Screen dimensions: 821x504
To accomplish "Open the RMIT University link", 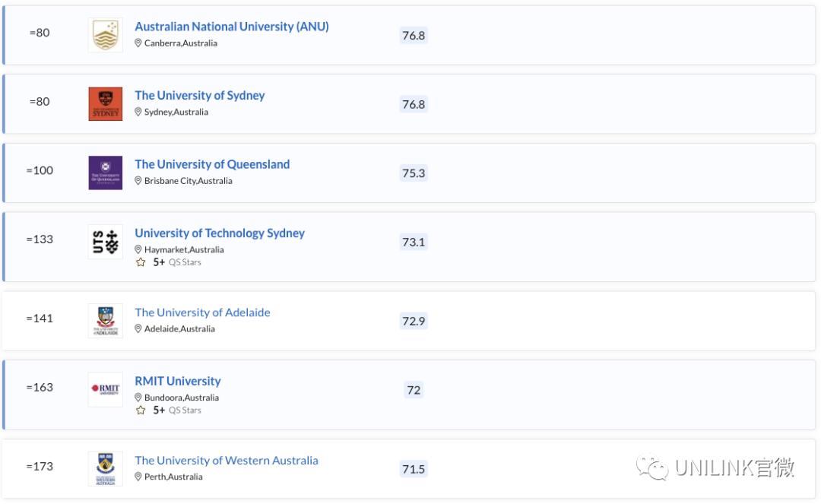I will (x=178, y=381).
